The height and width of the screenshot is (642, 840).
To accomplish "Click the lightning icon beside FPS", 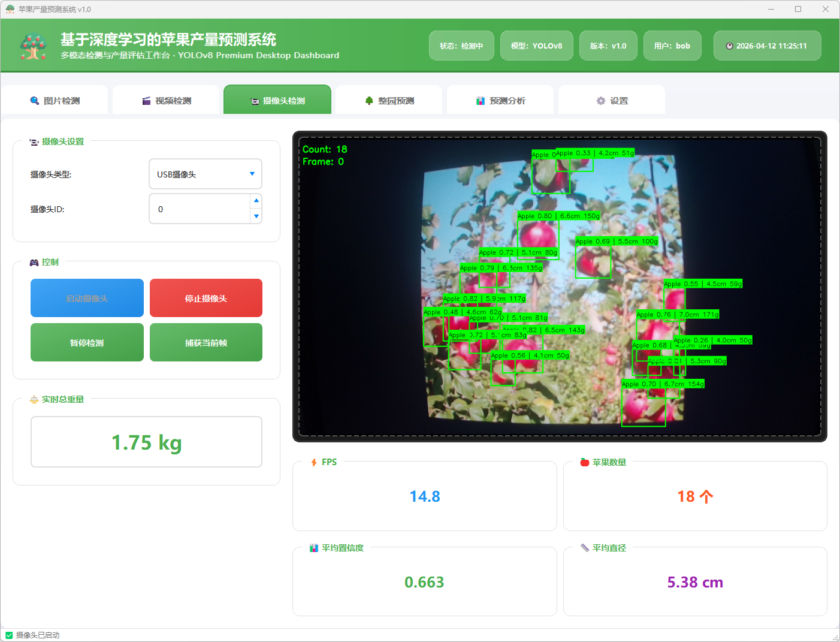I will pos(314,462).
